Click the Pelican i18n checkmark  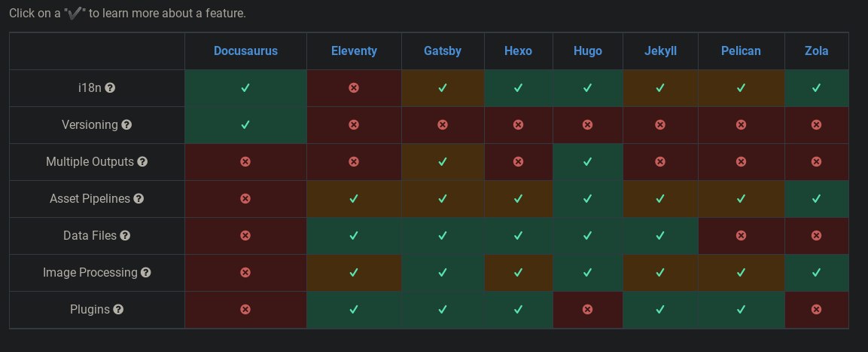(x=742, y=87)
